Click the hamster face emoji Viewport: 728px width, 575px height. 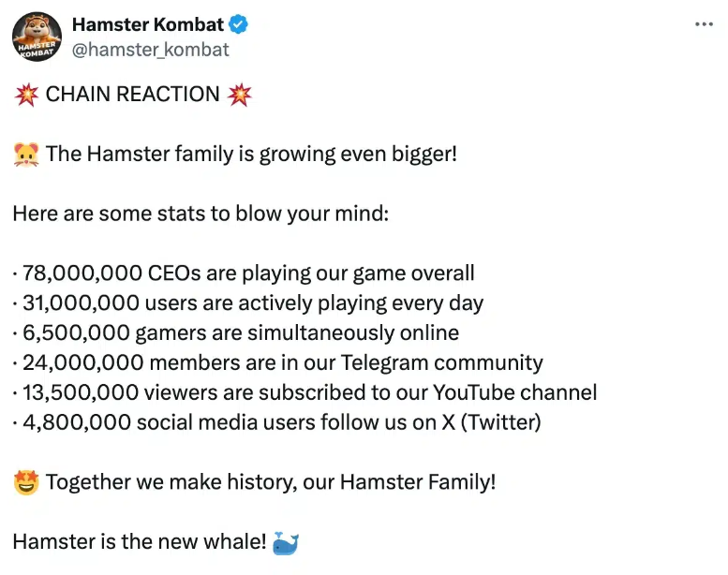(25, 154)
